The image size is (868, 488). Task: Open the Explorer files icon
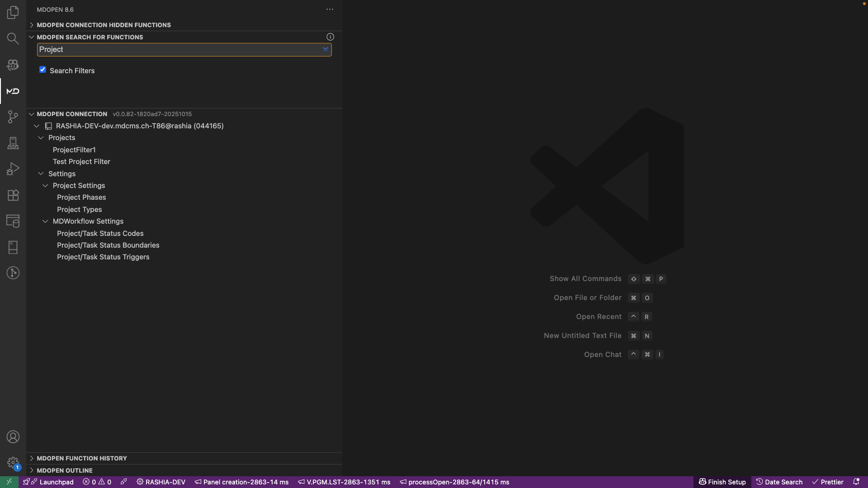coord(13,12)
